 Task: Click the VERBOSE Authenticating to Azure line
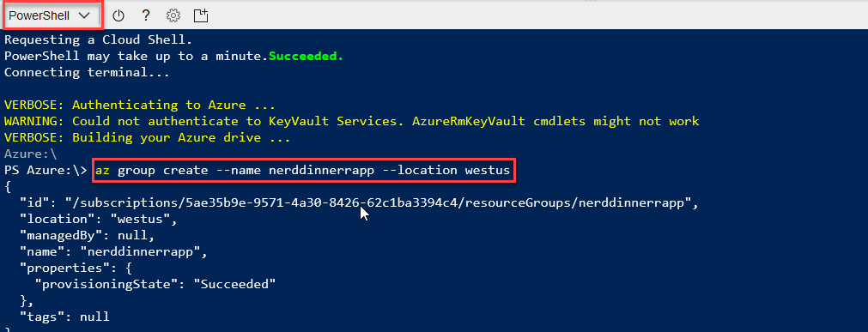click(x=139, y=106)
